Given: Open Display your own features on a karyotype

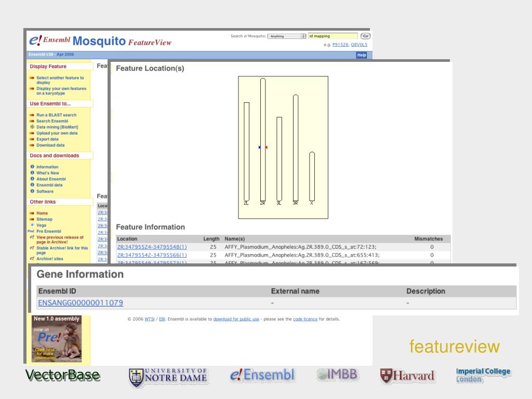Looking at the screenshot, I should 61,91.
